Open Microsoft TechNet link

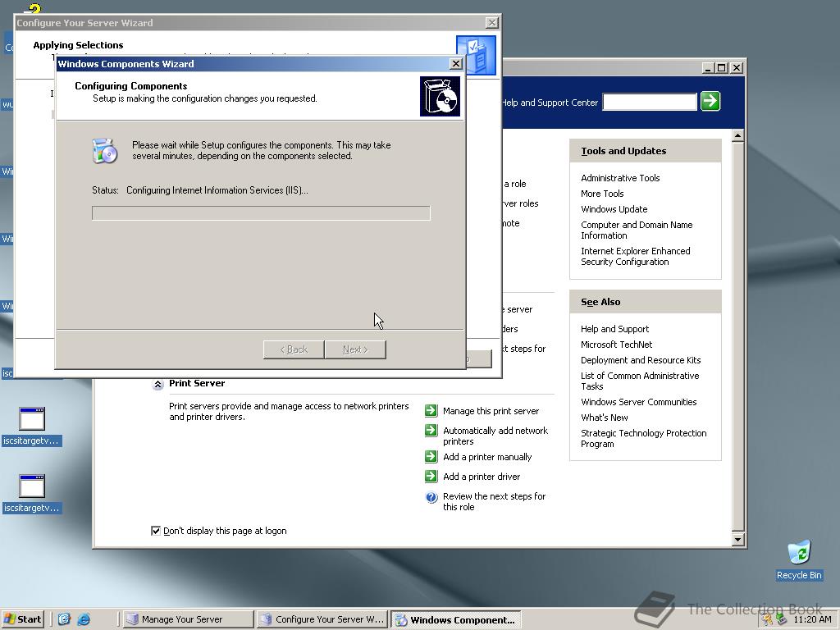pyautogui.click(x=616, y=345)
